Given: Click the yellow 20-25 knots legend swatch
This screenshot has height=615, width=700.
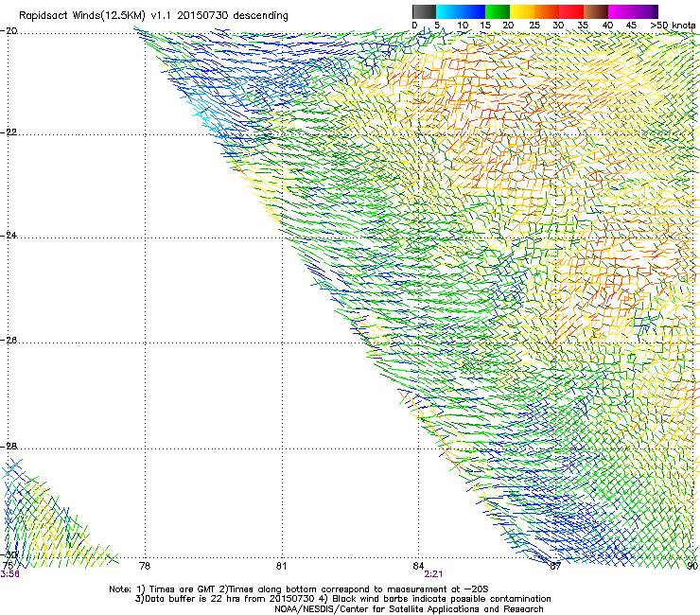Looking at the screenshot, I should coord(522,11).
